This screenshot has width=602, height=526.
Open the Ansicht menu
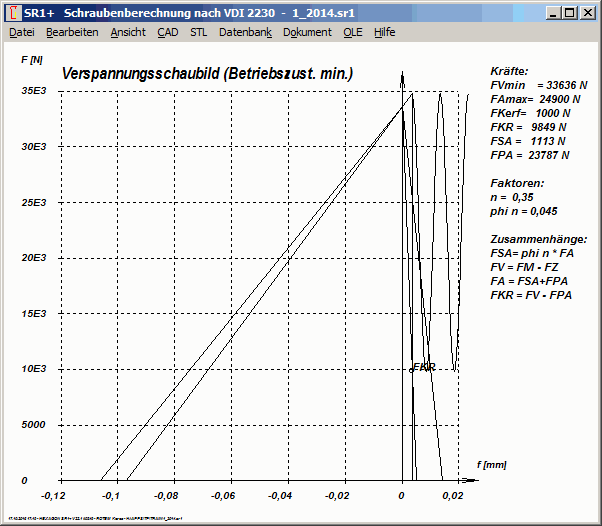(x=128, y=32)
